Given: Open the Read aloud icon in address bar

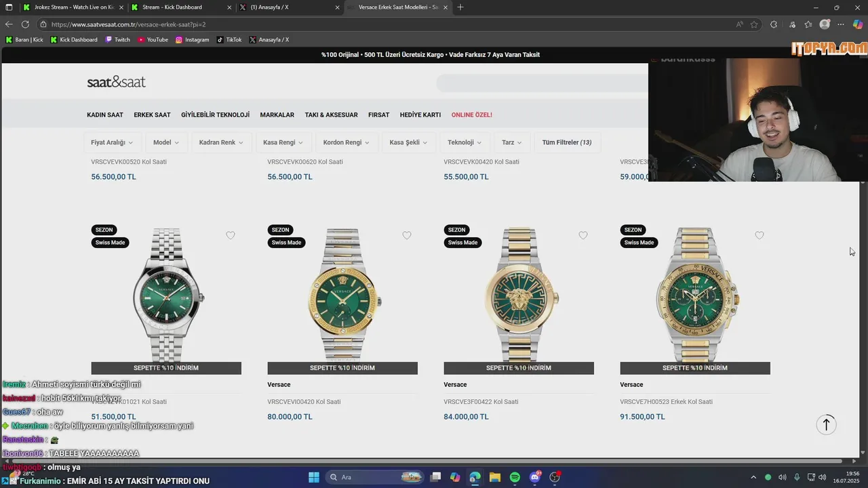Looking at the screenshot, I should (739, 24).
